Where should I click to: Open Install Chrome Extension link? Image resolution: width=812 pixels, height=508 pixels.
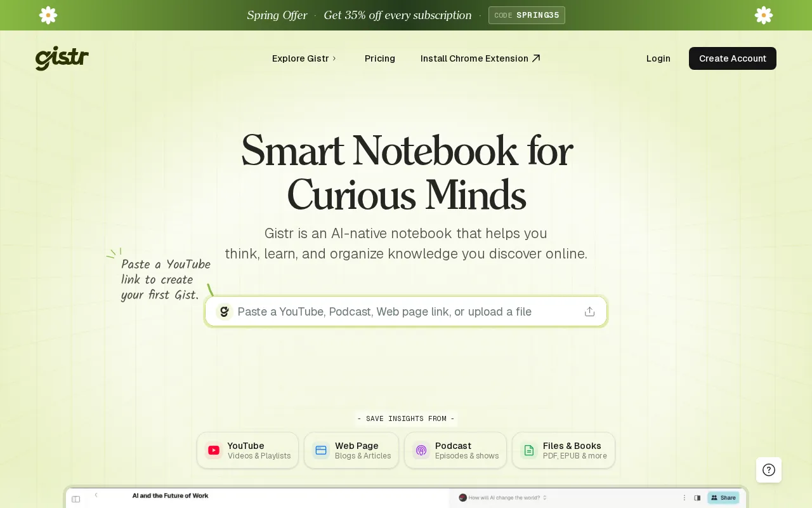[480, 58]
